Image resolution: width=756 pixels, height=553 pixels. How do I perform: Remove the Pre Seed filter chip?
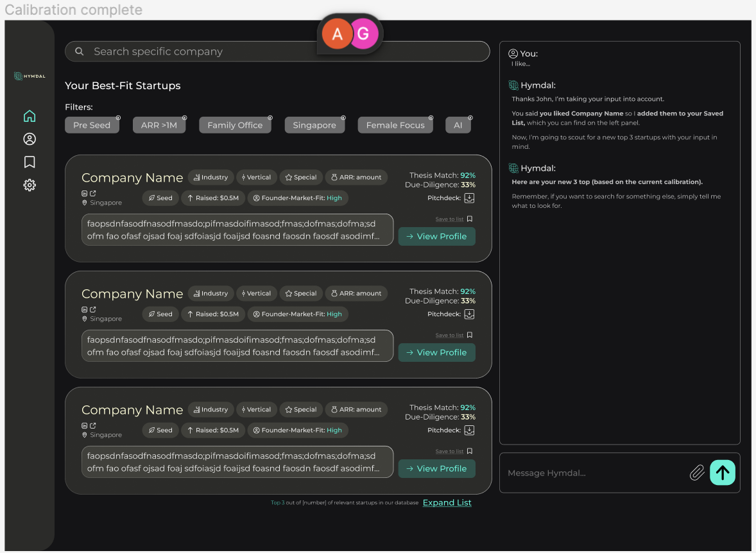point(118,118)
